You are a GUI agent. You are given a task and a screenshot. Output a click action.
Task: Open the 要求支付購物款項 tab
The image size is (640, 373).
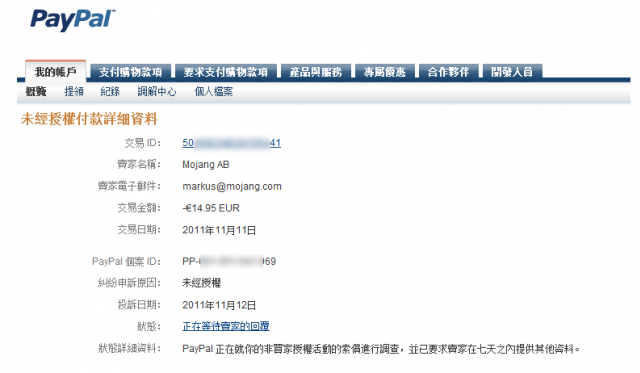[x=226, y=72]
